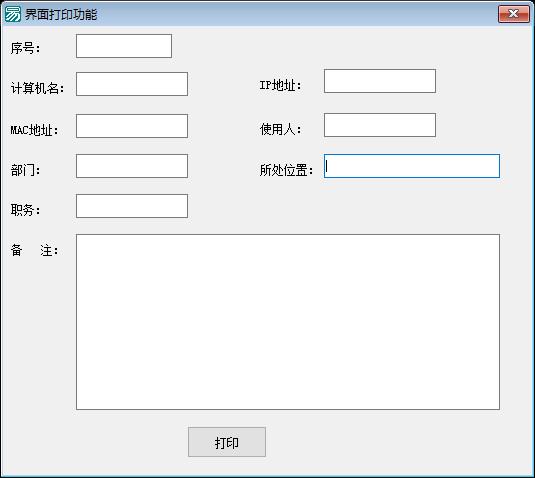
Task: Click the MAC地址 text box
Action: click(132, 126)
